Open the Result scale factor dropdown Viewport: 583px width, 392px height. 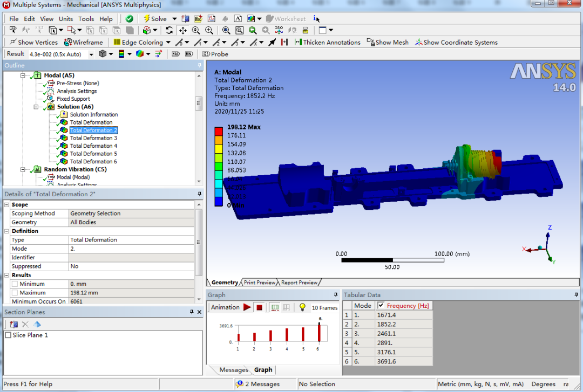tap(90, 53)
